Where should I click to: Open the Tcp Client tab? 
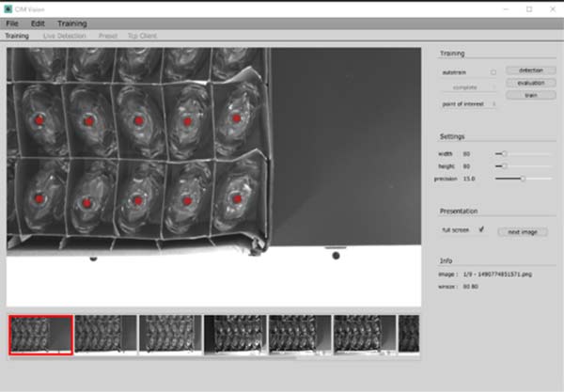[x=143, y=36]
